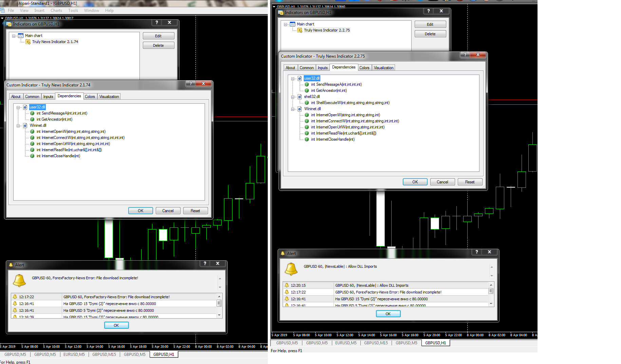Click the indicator icon beside Truly News Indicator 2.2.75
The height and width of the screenshot is (364, 621).
click(x=300, y=30)
